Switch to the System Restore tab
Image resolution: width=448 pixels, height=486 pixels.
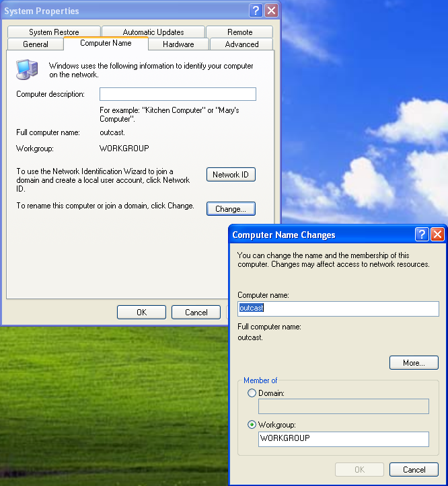[x=54, y=32]
